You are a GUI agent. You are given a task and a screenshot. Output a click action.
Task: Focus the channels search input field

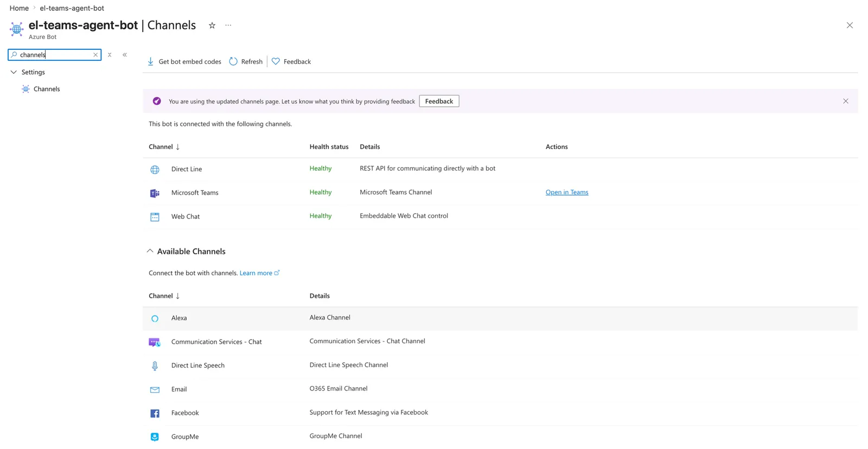click(54, 55)
